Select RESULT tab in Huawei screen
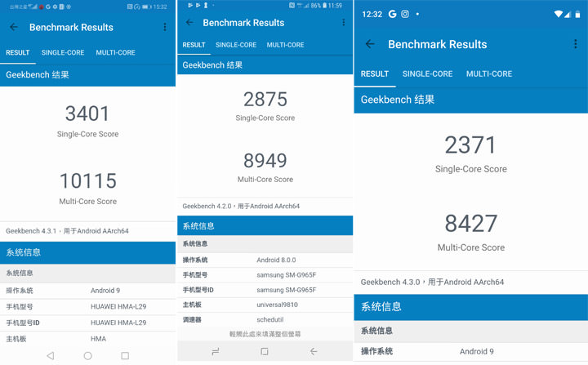Viewport: 588px width, 365px height. click(x=18, y=52)
